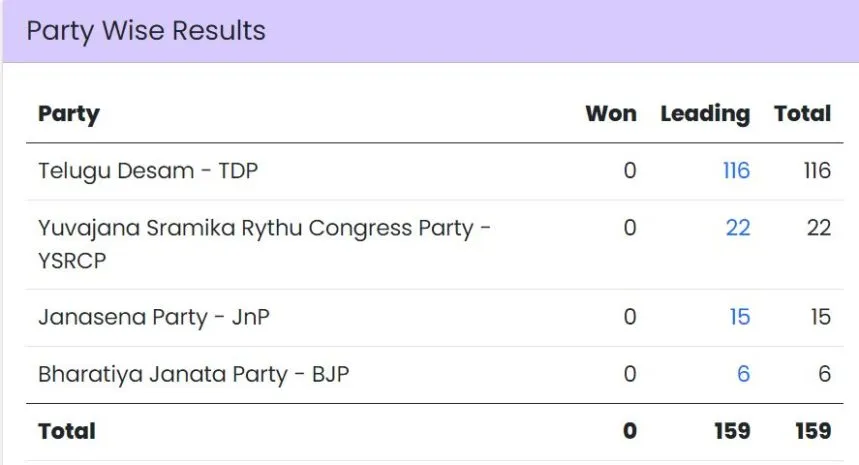
Task: Click the Won sum 0 in the bottom row
Action: 630,431
